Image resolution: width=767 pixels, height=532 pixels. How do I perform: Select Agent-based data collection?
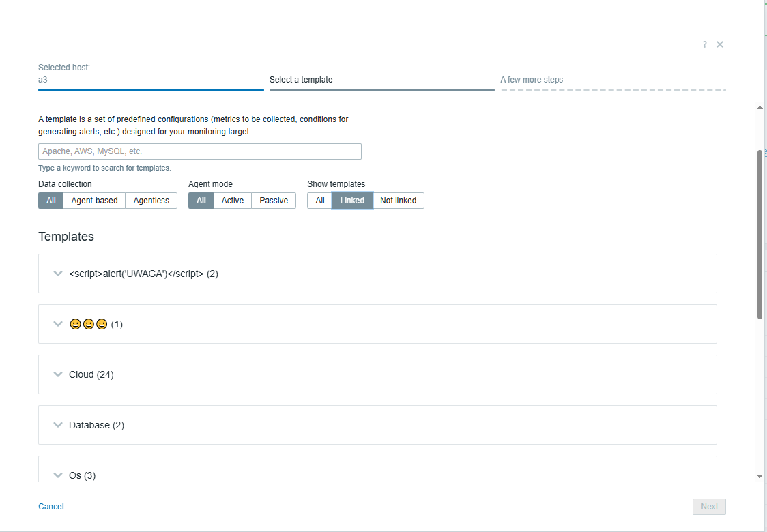[94, 201]
